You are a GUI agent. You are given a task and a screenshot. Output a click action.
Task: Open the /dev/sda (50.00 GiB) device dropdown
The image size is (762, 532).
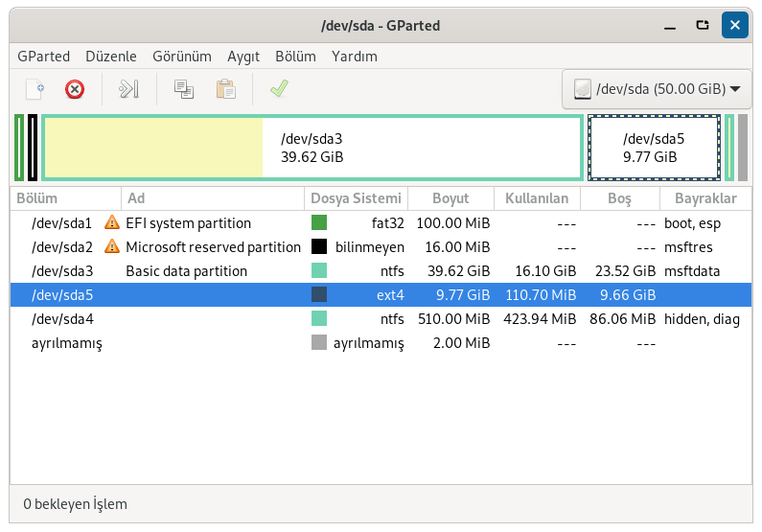(657, 89)
